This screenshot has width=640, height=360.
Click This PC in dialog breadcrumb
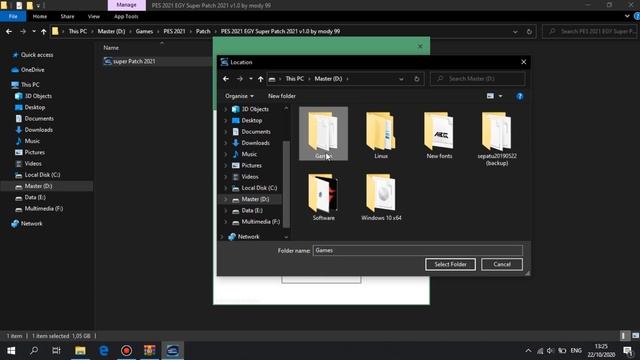click(x=294, y=79)
